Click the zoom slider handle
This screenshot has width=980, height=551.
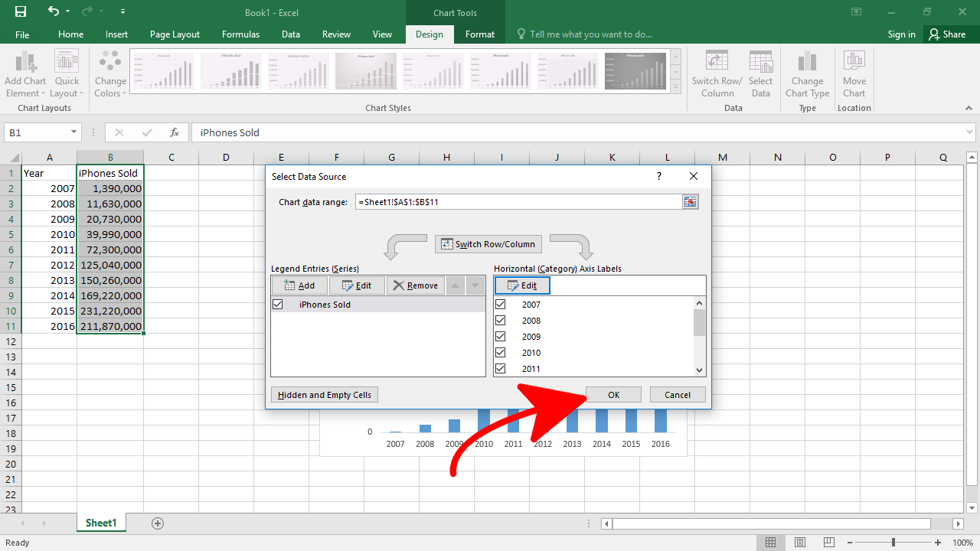[x=893, y=543]
